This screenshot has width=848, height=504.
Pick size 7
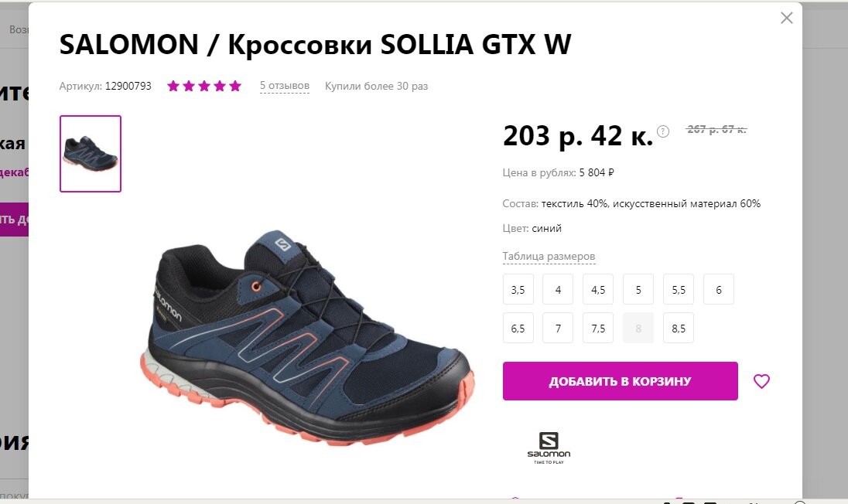[x=558, y=328]
